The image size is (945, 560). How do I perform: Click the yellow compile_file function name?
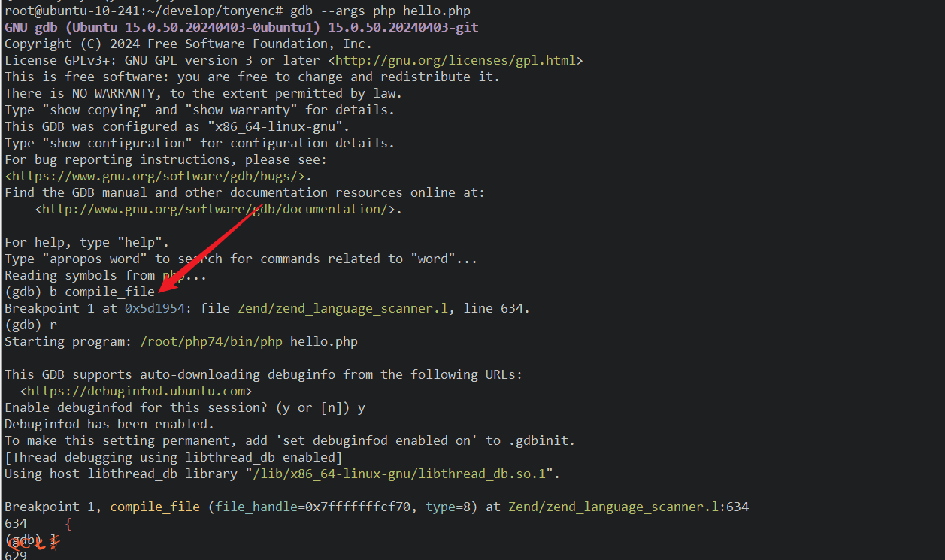pos(154,507)
